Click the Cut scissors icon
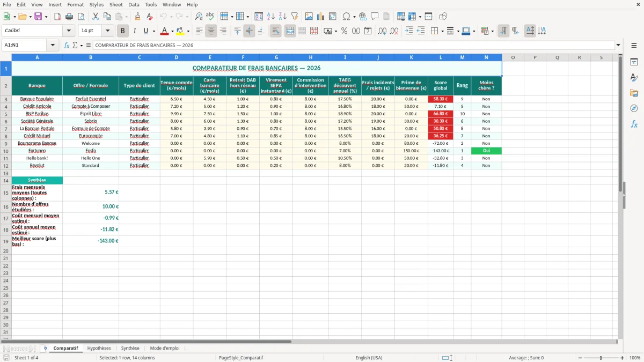This screenshot has width=644, height=362. [96, 17]
